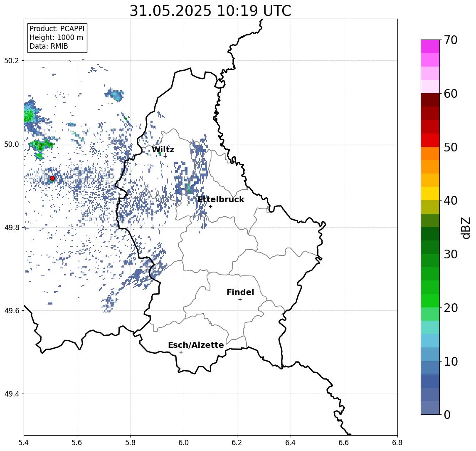Click the latitude tick label 49.4
Screen dimensions: 476x451
coord(12,394)
